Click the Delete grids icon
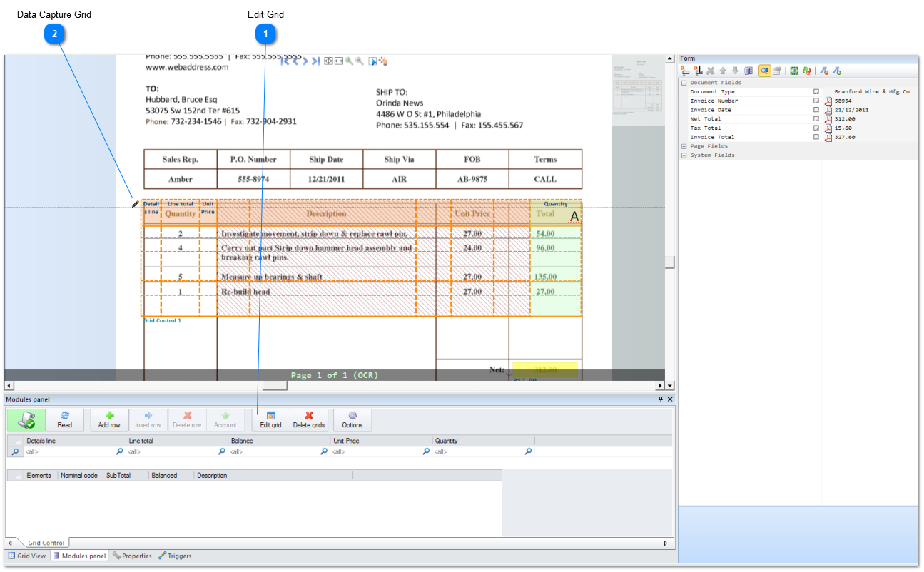Viewport: 924px width, 572px height. point(310,419)
